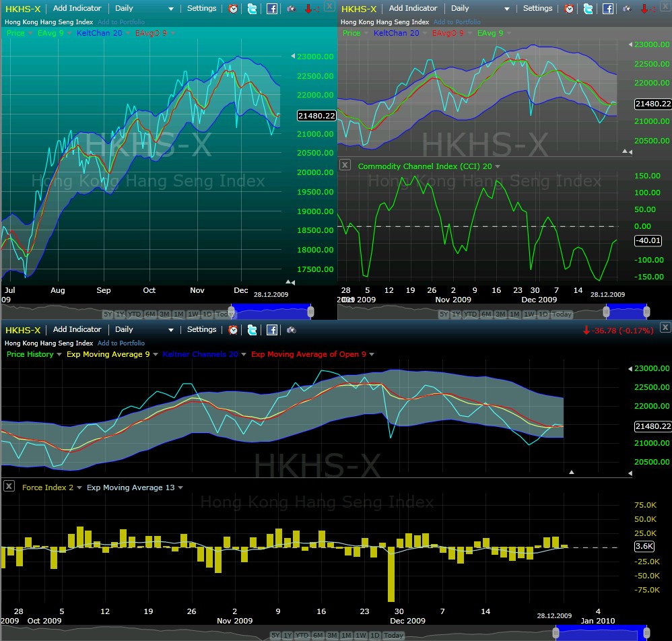This screenshot has height=641, width=672.
Task: Click the up triangle at bottom price chart corner
Action: tap(571, 472)
